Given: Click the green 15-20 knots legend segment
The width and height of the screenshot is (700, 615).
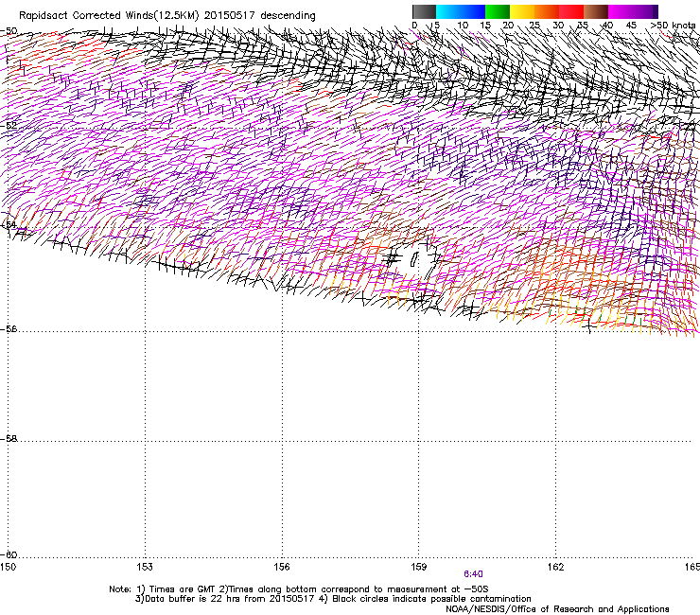Looking at the screenshot, I should point(498,11).
